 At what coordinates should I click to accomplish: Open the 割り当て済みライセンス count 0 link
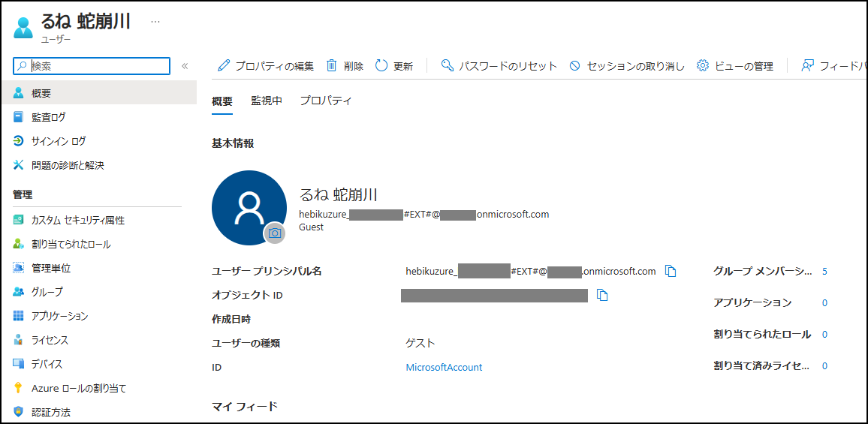coord(824,366)
